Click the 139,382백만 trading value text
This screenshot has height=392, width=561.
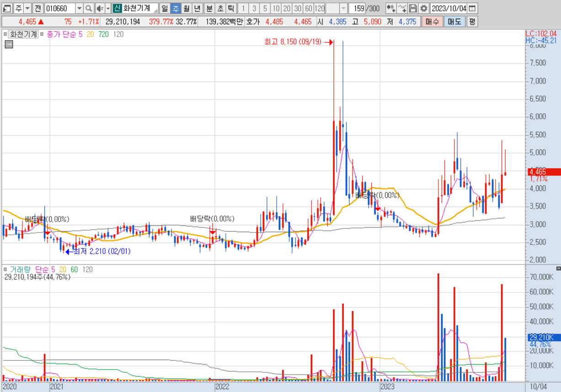tap(224, 21)
